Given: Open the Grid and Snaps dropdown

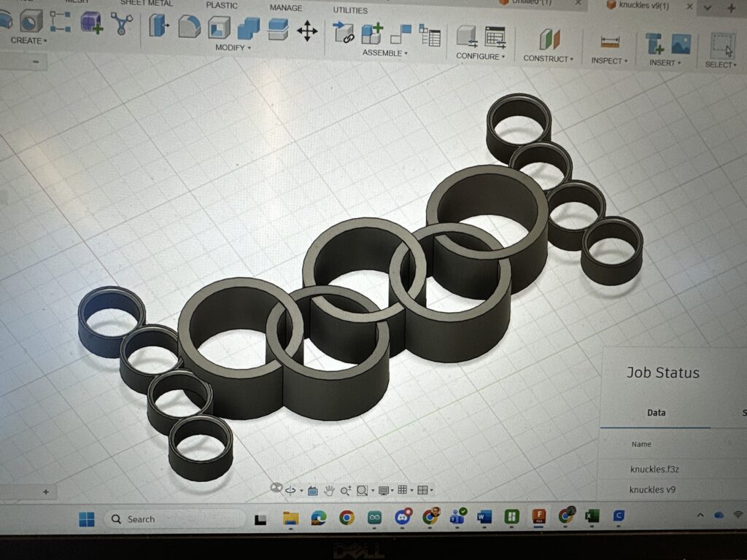Looking at the screenshot, I should [405, 491].
